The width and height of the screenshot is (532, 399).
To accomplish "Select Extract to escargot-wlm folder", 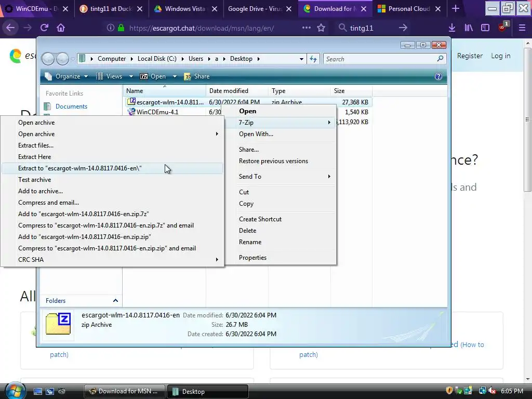I will [x=112, y=168].
